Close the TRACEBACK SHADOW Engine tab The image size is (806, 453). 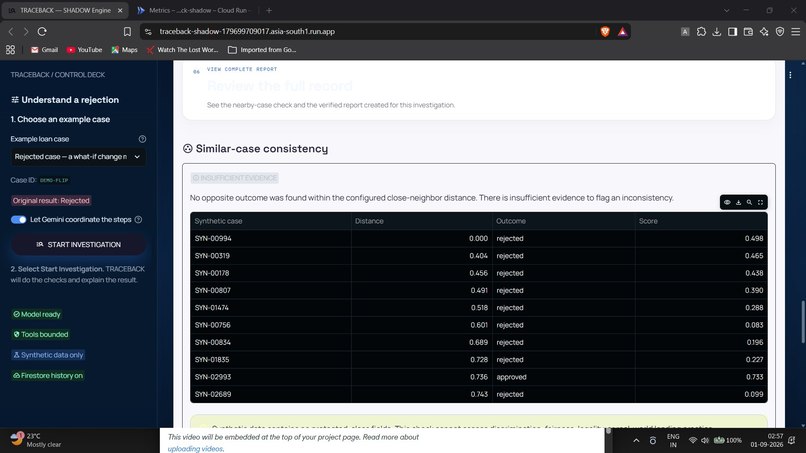pos(120,10)
